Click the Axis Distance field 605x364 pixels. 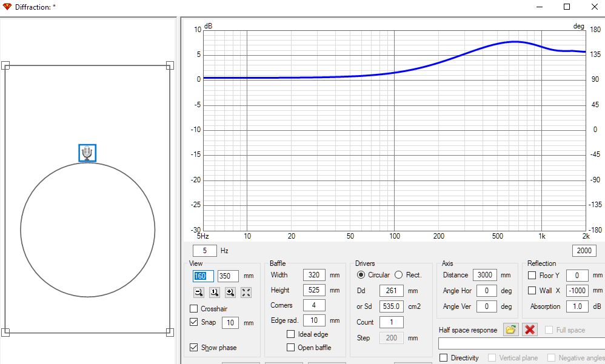(x=484, y=275)
